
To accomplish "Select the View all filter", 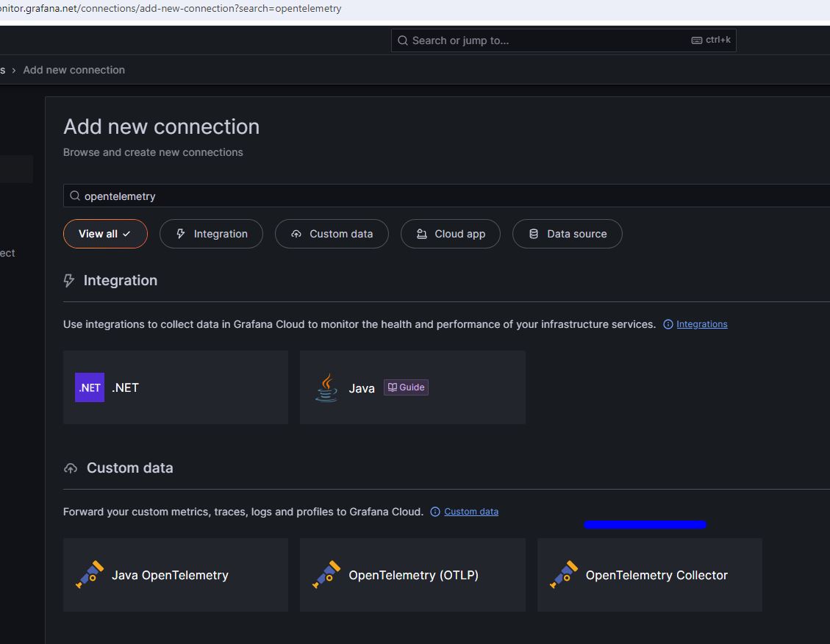I will pos(105,234).
